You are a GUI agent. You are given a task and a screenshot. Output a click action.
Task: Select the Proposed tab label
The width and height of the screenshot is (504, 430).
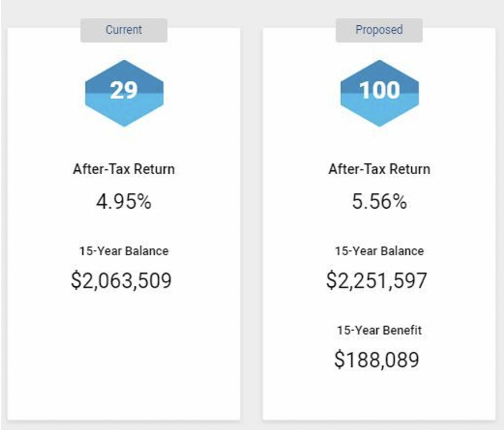pyautogui.click(x=379, y=30)
